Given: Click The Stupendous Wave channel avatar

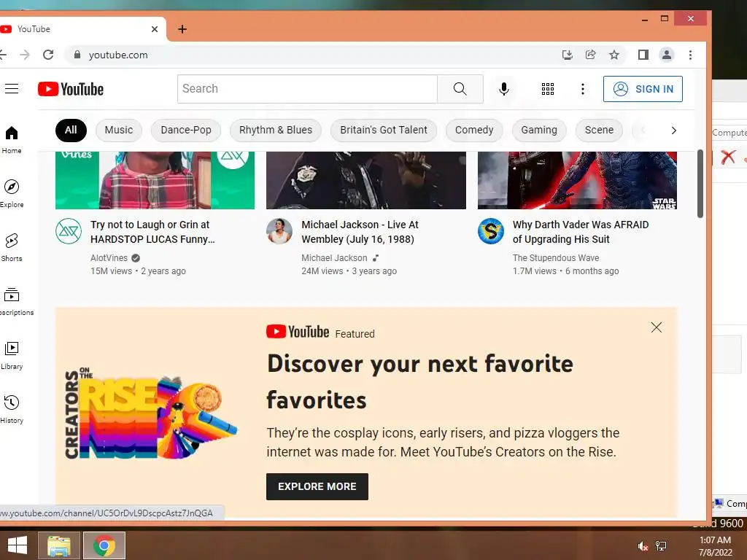Looking at the screenshot, I should tap(491, 231).
